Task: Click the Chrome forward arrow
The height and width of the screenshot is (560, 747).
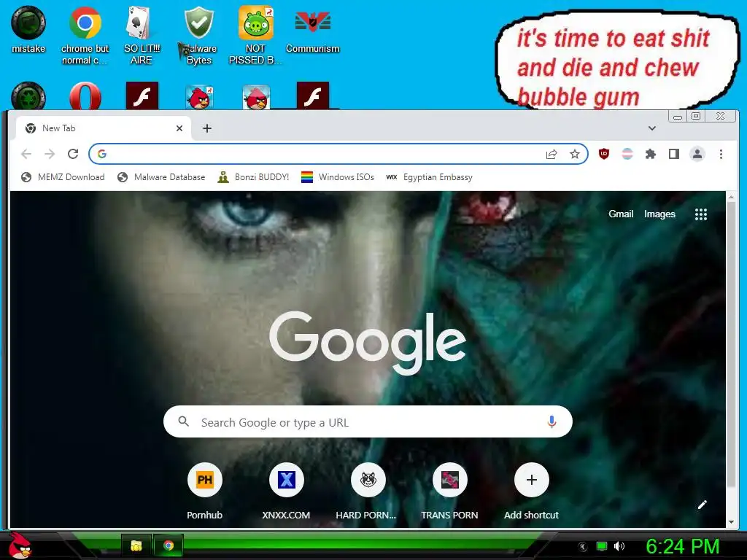Action: pos(50,154)
